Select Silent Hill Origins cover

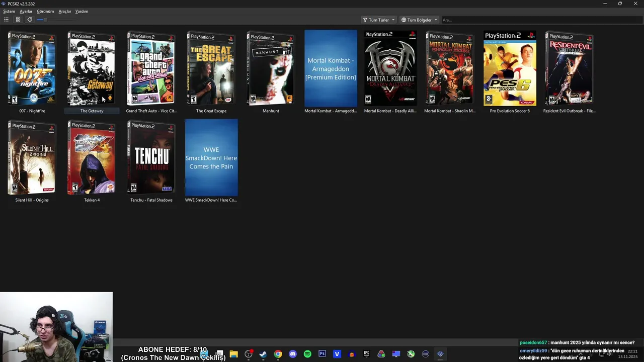(32, 157)
